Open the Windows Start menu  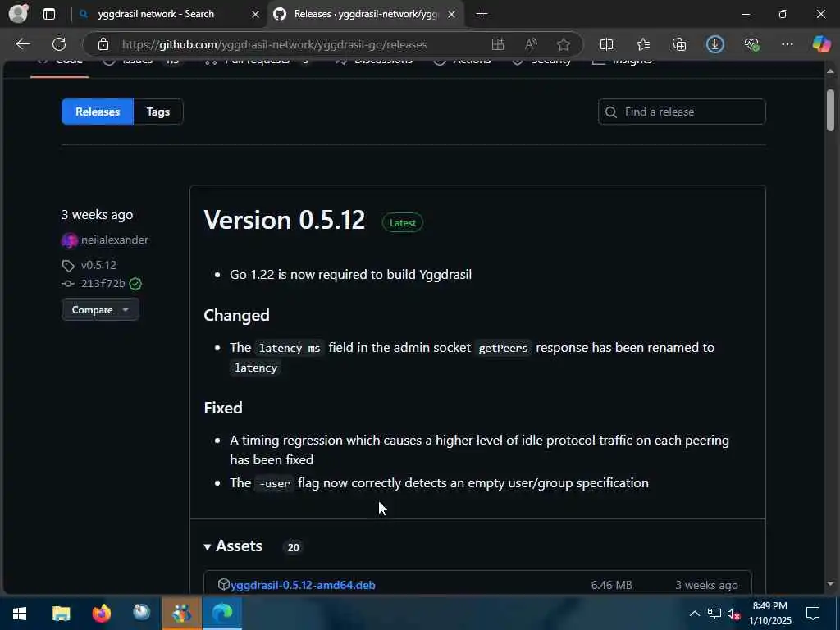tap(20, 613)
